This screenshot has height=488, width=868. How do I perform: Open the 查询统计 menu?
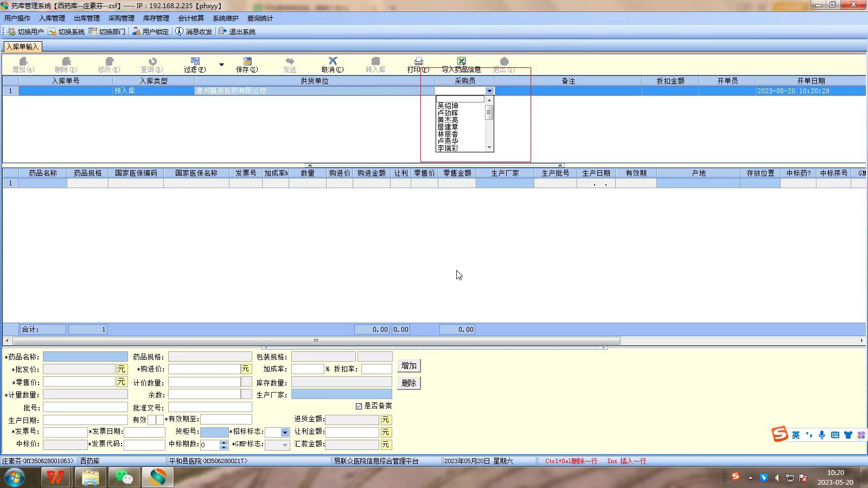point(260,18)
